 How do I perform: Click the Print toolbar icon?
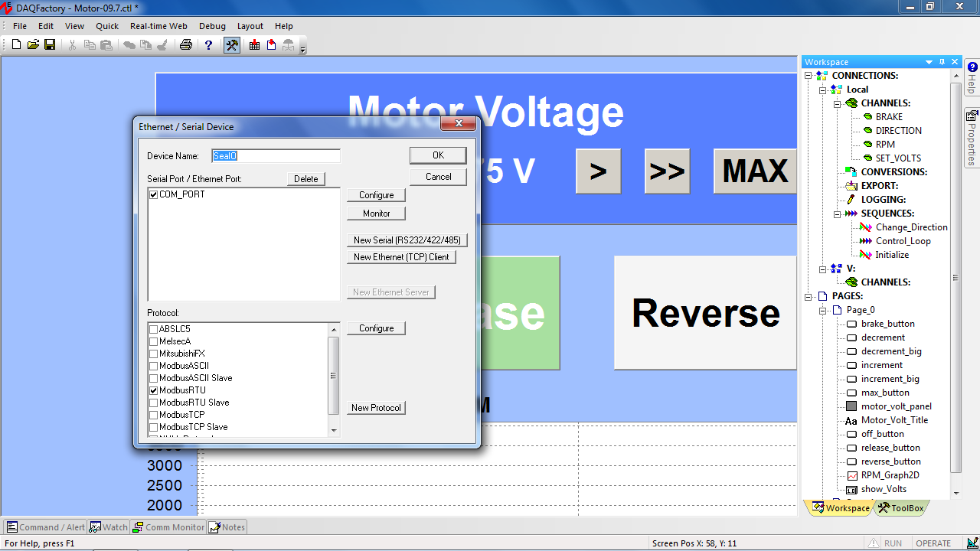point(185,45)
